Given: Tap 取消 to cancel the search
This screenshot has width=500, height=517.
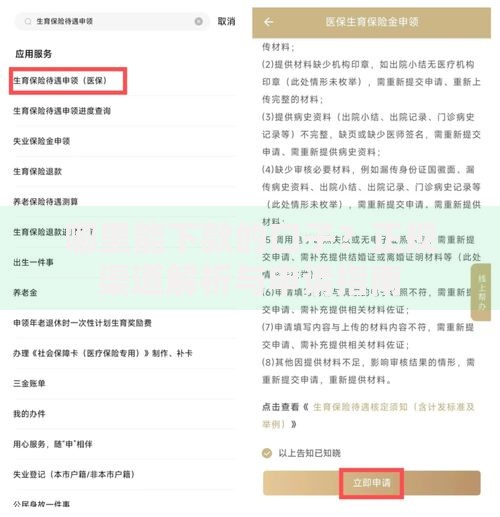Looking at the screenshot, I should click(x=226, y=21).
